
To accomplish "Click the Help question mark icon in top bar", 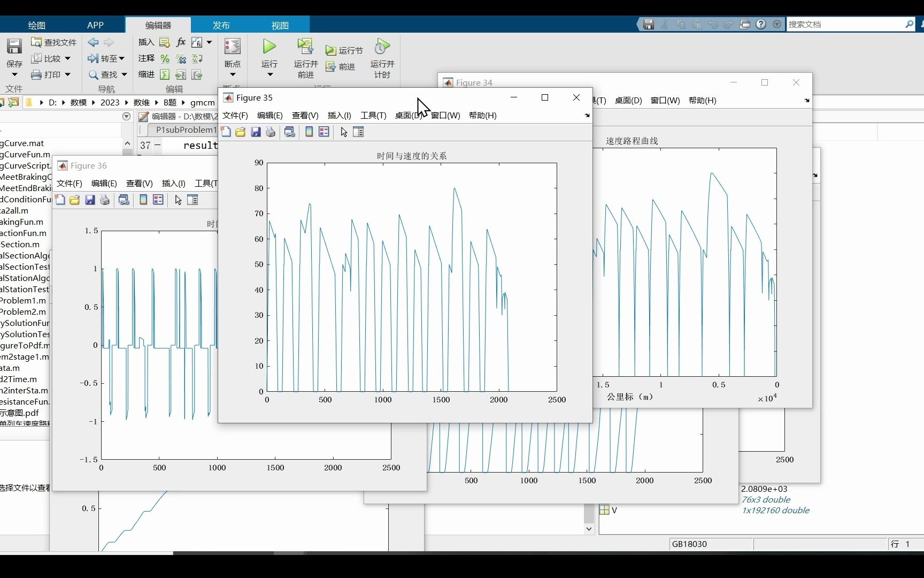I will click(x=761, y=24).
